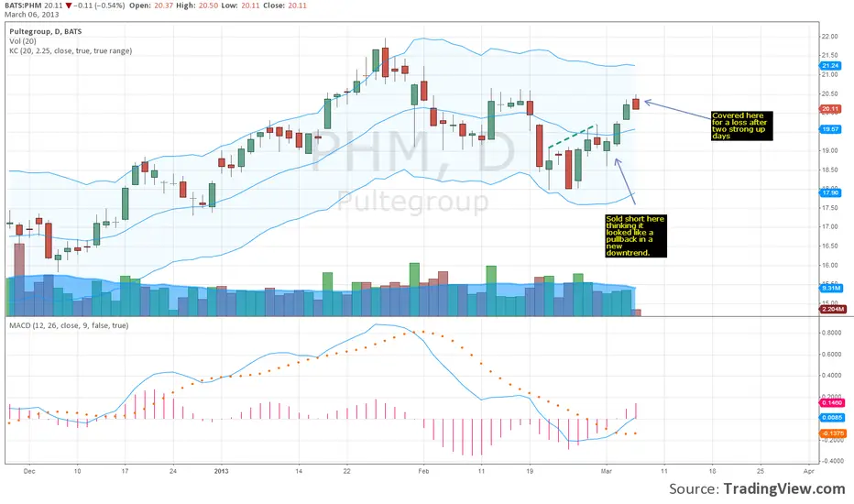Click the 21.50 price axis label

tap(830, 56)
